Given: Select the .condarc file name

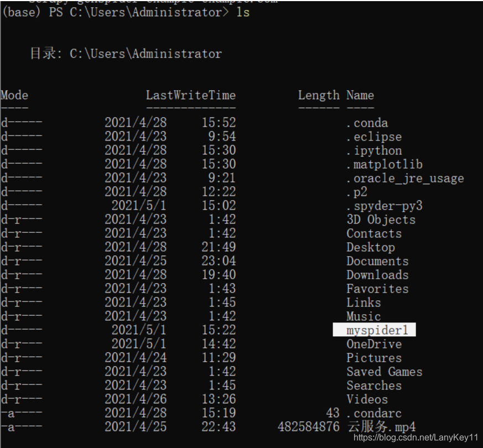Looking at the screenshot, I should [374, 413].
